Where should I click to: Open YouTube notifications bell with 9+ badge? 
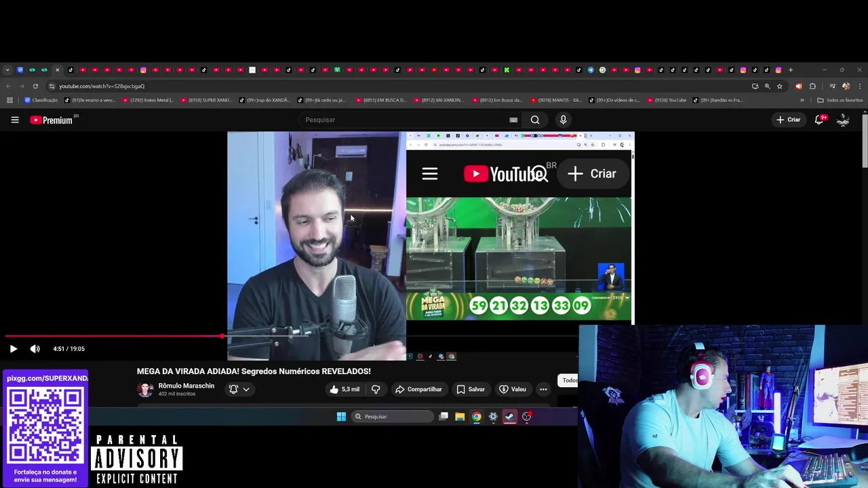tap(819, 119)
